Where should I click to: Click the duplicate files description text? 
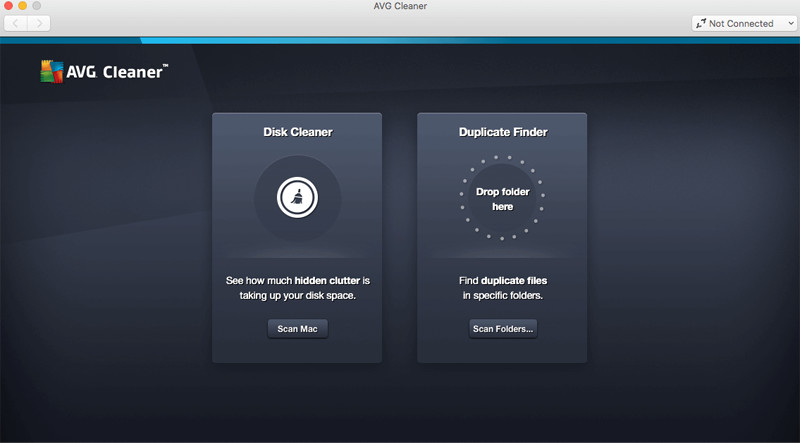(502, 288)
